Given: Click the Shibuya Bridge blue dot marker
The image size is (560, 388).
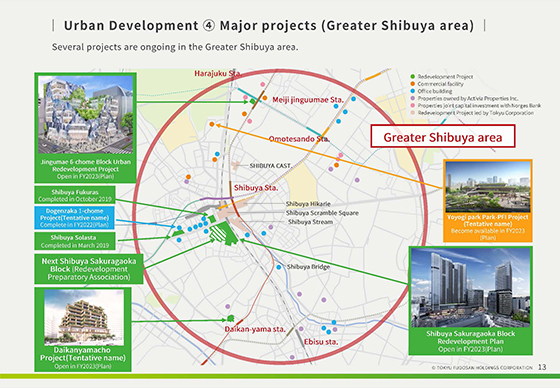Looking at the screenshot, I should (x=279, y=267).
